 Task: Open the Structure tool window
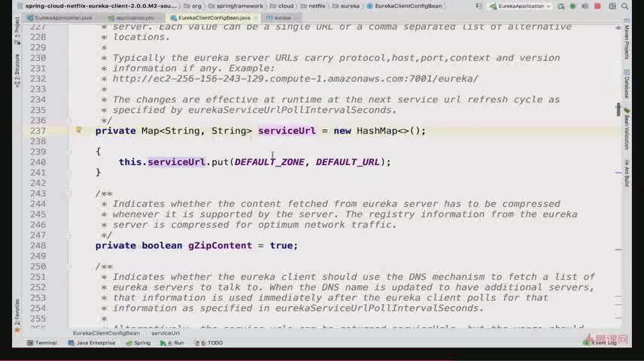point(17,71)
